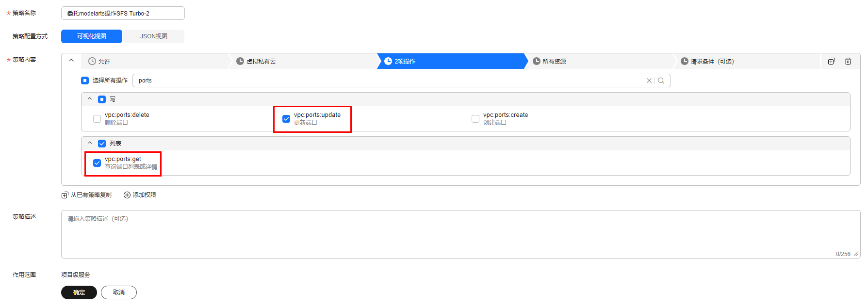Grab the description textarea resize handle
Viewport: 868px width, 308px height.
coord(856,254)
